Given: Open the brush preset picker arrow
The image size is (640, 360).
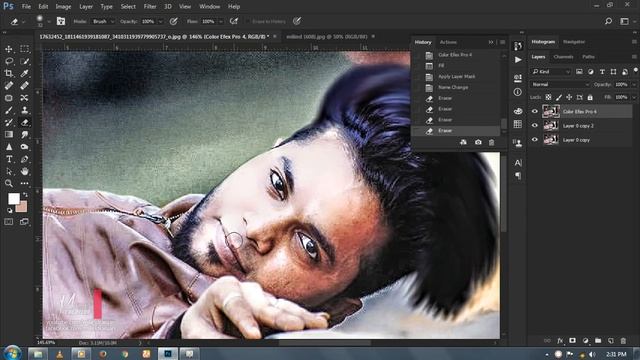Looking at the screenshot, I should point(49,21).
